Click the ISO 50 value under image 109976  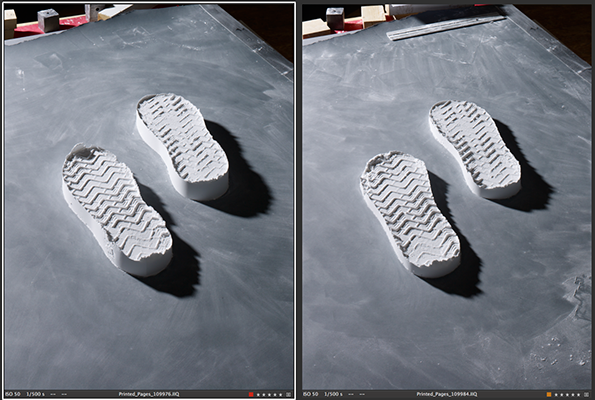click(13, 394)
